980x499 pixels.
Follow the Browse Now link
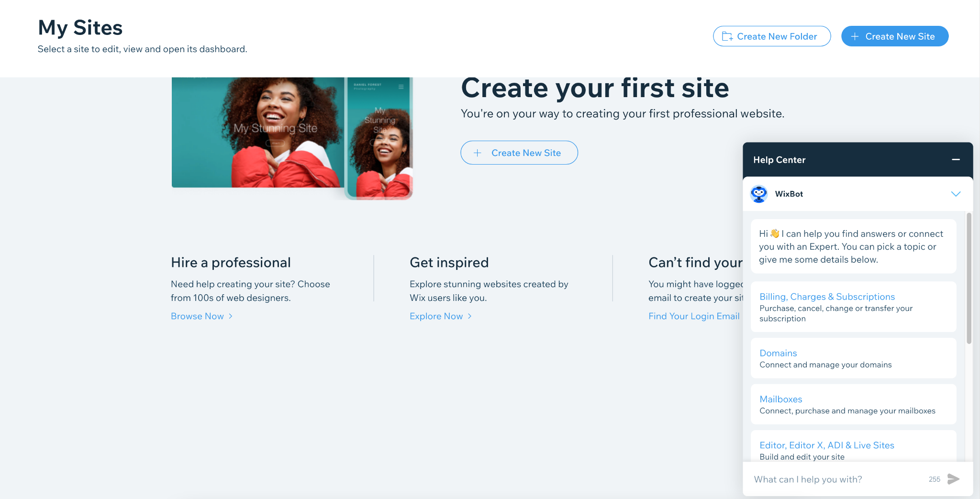pos(197,316)
